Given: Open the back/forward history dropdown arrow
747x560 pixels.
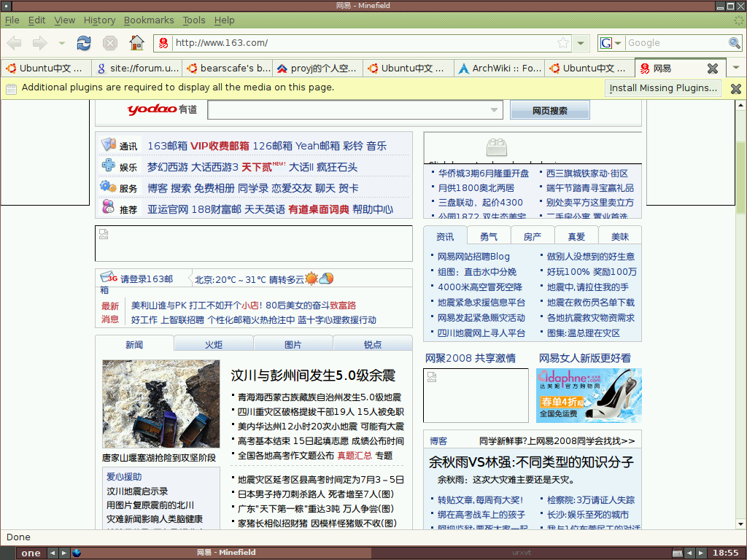Looking at the screenshot, I should pyautogui.click(x=61, y=43).
